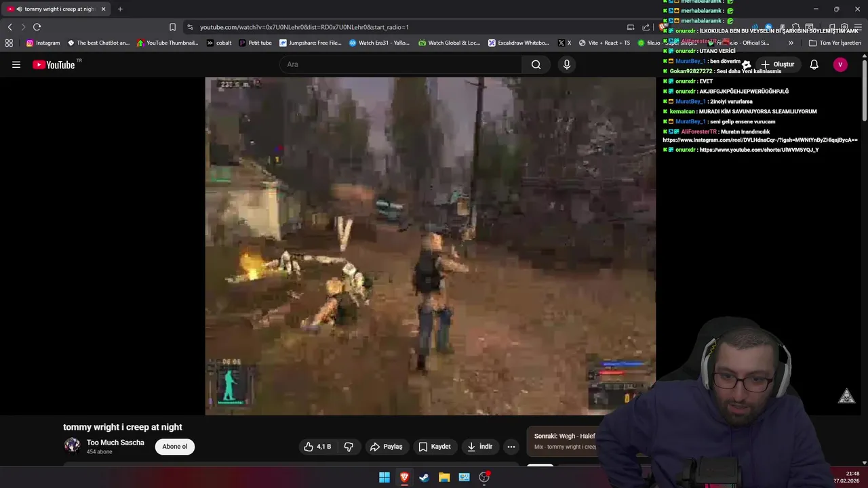Open the Jumpshare Free File bookmark
868x488 pixels.
point(311,43)
